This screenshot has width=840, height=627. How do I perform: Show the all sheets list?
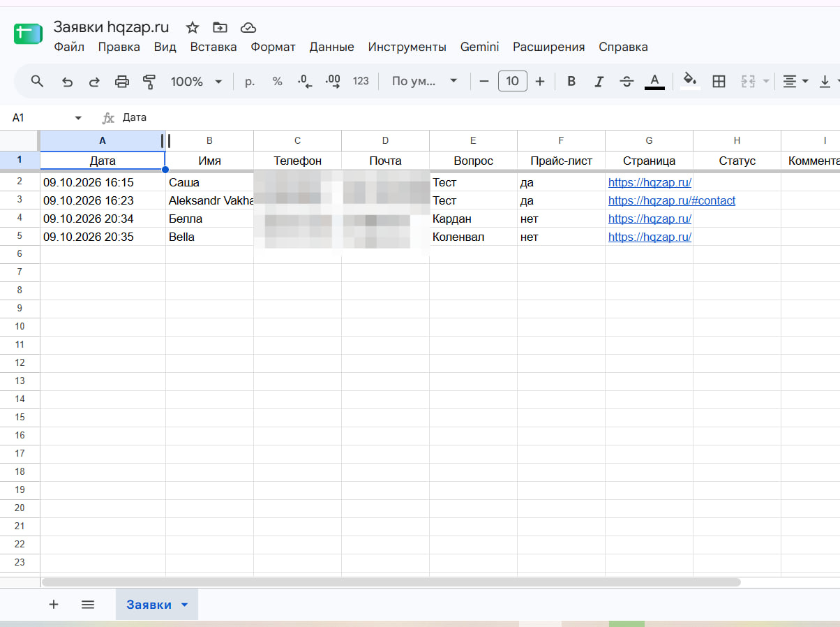click(x=88, y=605)
